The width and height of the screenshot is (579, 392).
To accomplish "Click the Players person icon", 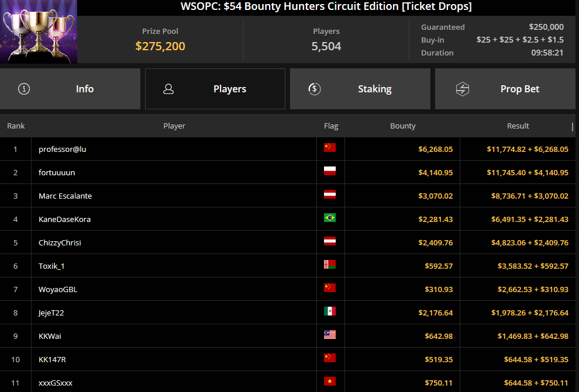I will pos(168,89).
